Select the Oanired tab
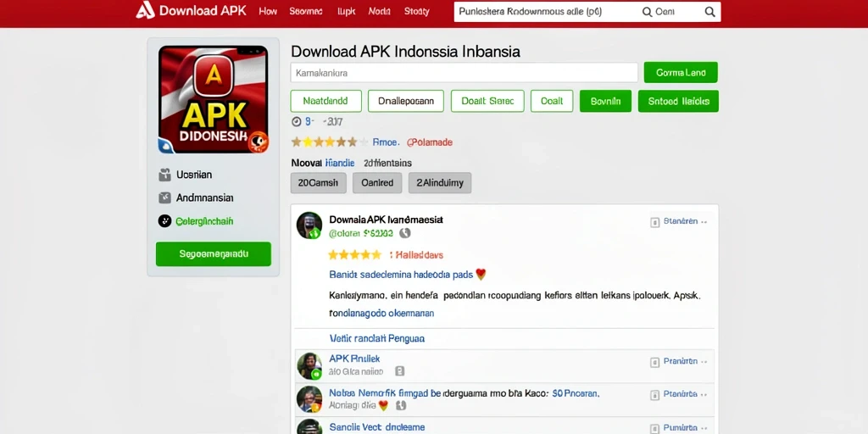 click(x=377, y=183)
